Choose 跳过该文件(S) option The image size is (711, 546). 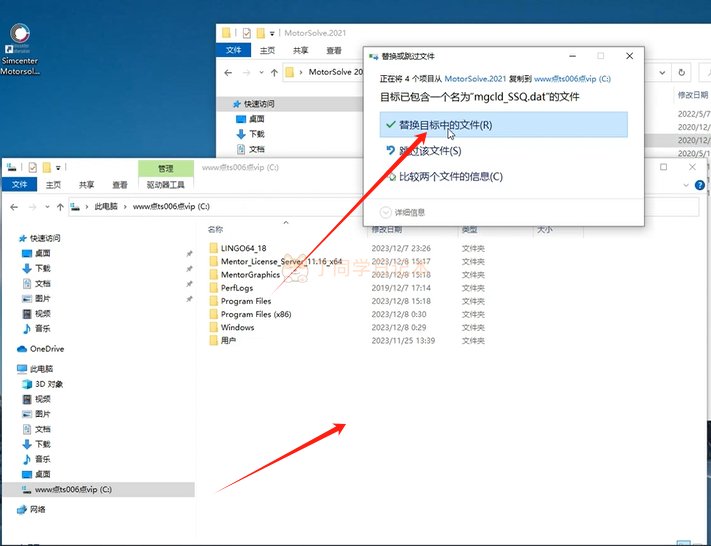[x=430, y=151]
